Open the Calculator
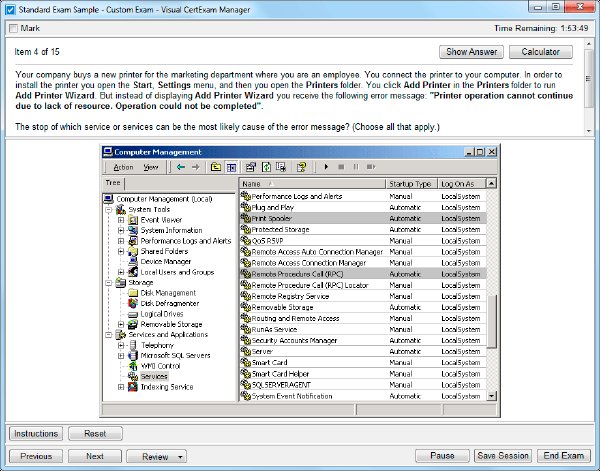This screenshot has width=600, height=471. 541,52
